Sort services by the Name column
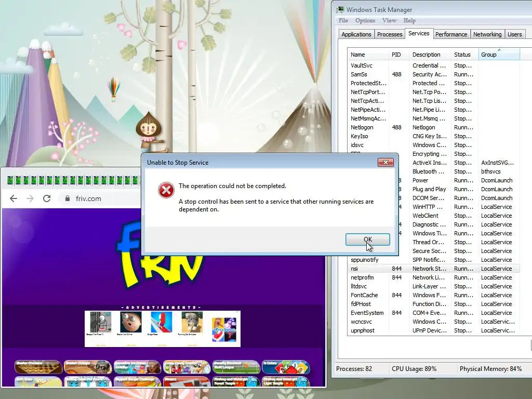The width and height of the screenshot is (532, 399). (368, 55)
